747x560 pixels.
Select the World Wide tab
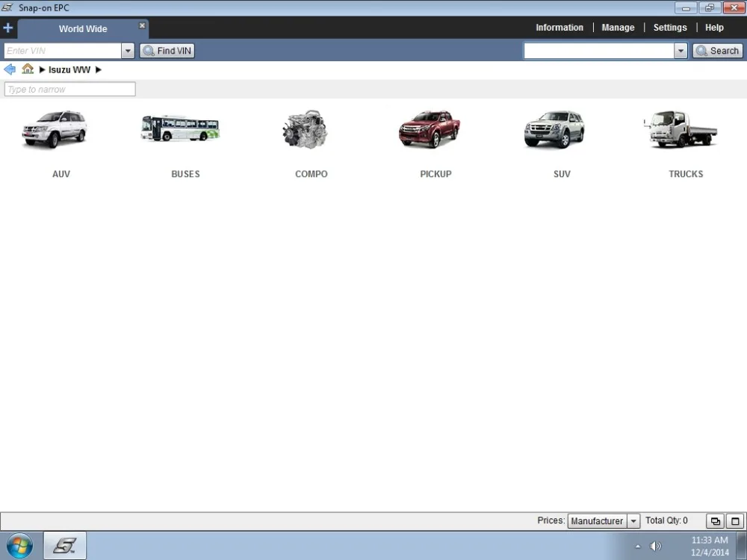coord(83,28)
